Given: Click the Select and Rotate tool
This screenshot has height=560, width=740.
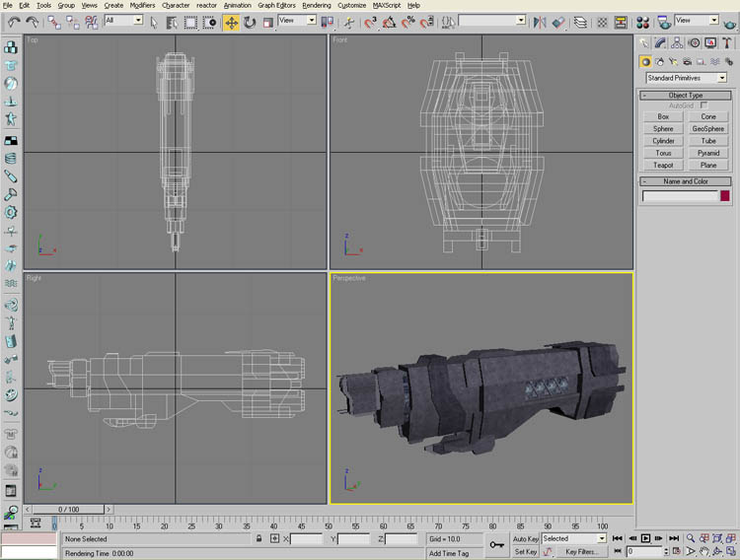Looking at the screenshot, I should click(250, 21).
